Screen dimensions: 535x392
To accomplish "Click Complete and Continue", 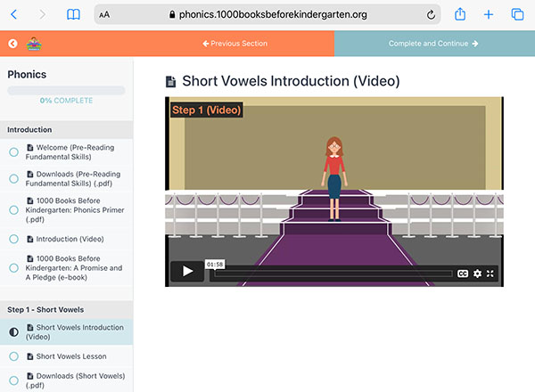I will pyautogui.click(x=433, y=44).
